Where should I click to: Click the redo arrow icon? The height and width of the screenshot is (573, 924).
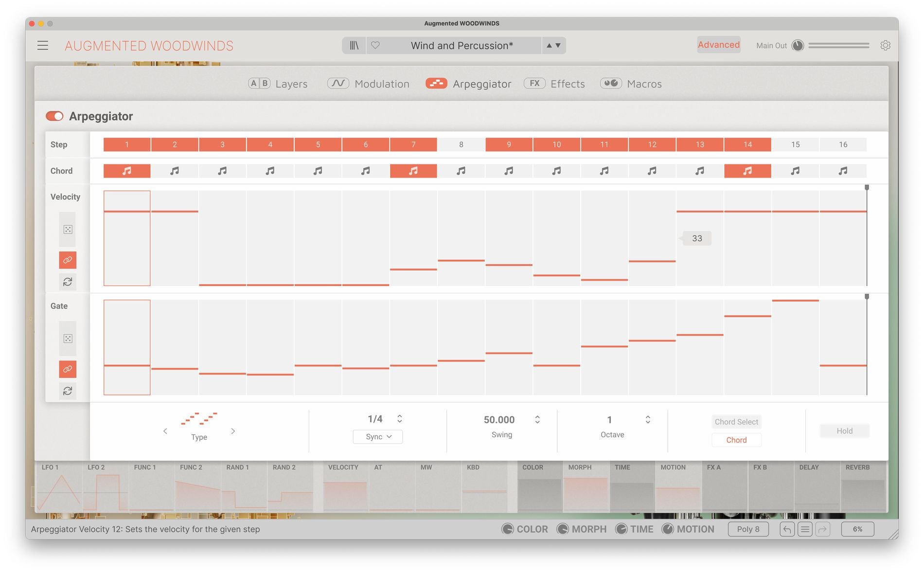(823, 529)
